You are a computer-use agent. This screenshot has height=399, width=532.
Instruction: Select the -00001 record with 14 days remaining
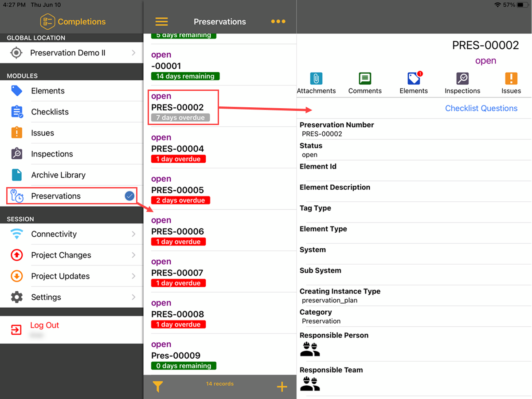coord(220,65)
